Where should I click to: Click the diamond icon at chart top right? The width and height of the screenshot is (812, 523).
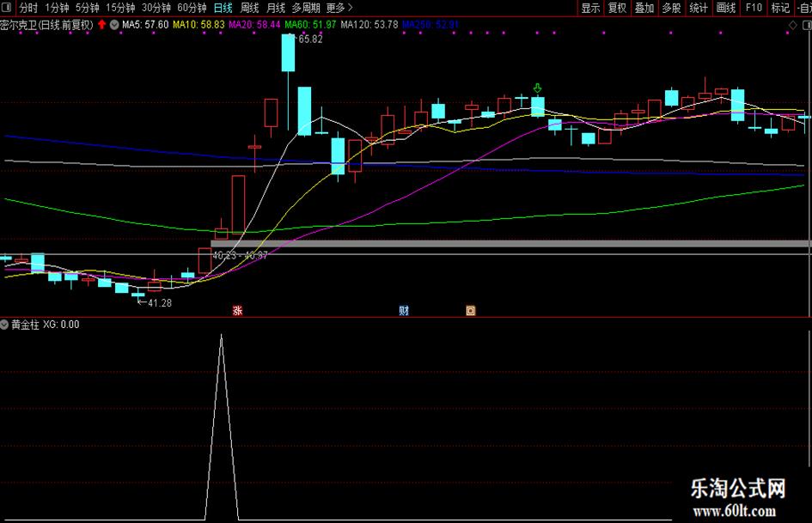pos(793,25)
